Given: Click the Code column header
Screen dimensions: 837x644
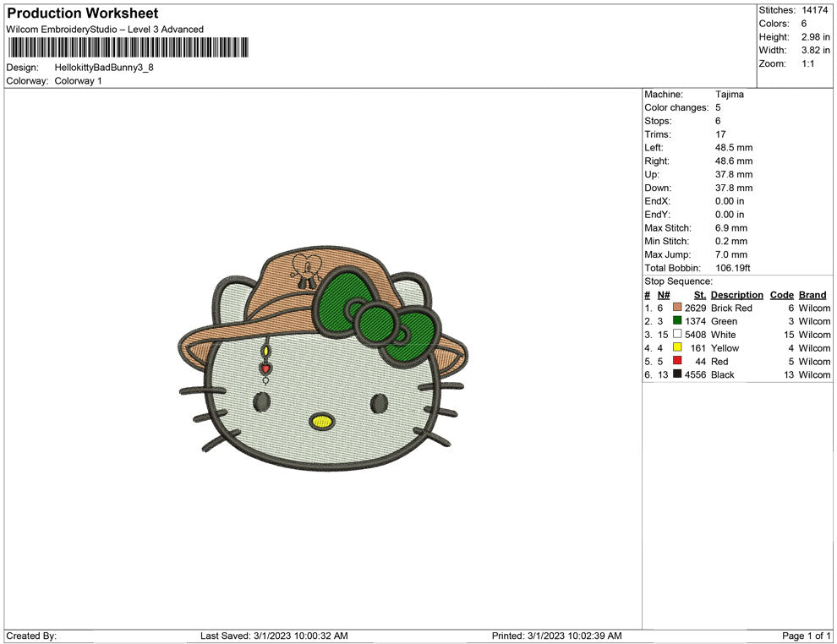Looking at the screenshot, I should (x=781, y=295).
